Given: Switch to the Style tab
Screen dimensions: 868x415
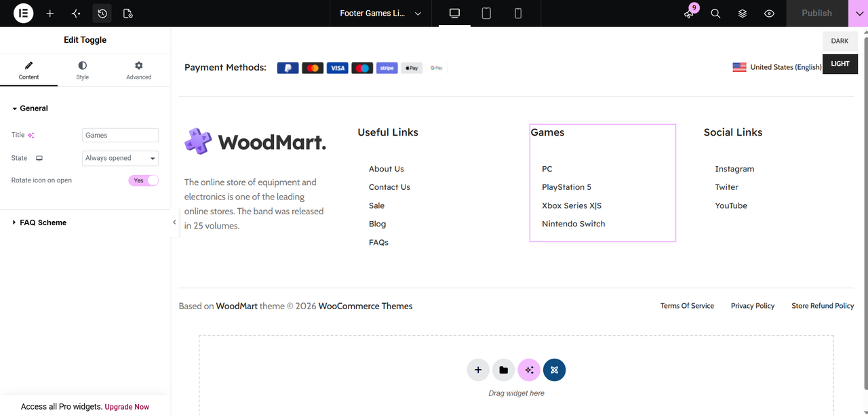Looking at the screenshot, I should click(x=82, y=71).
